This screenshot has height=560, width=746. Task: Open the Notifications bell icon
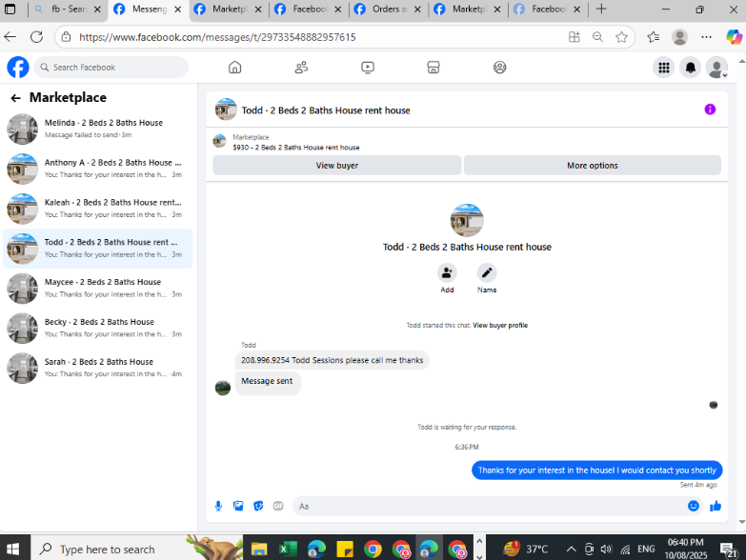pyautogui.click(x=691, y=68)
